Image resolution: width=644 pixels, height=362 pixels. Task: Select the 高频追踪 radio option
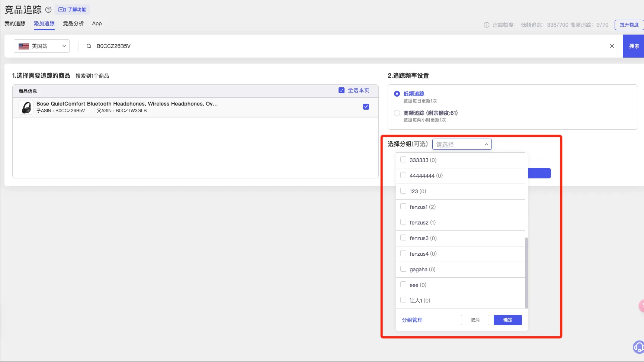coord(397,113)
